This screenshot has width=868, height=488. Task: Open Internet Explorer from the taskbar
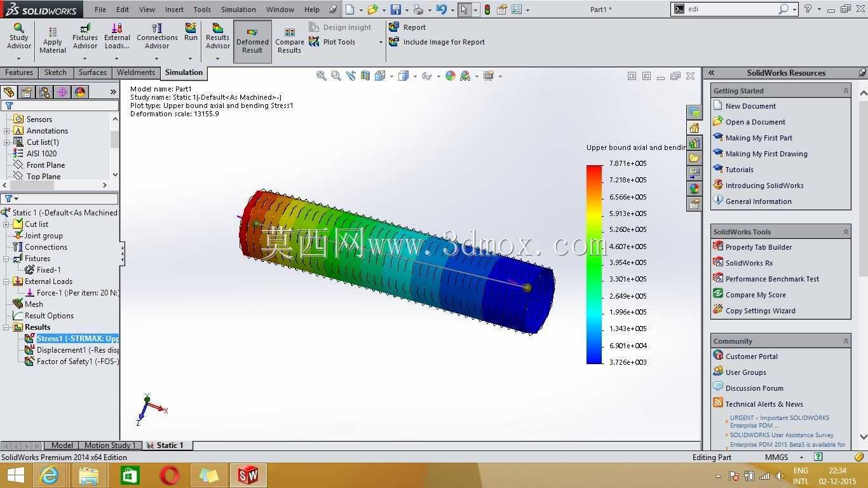coord(49,475)
